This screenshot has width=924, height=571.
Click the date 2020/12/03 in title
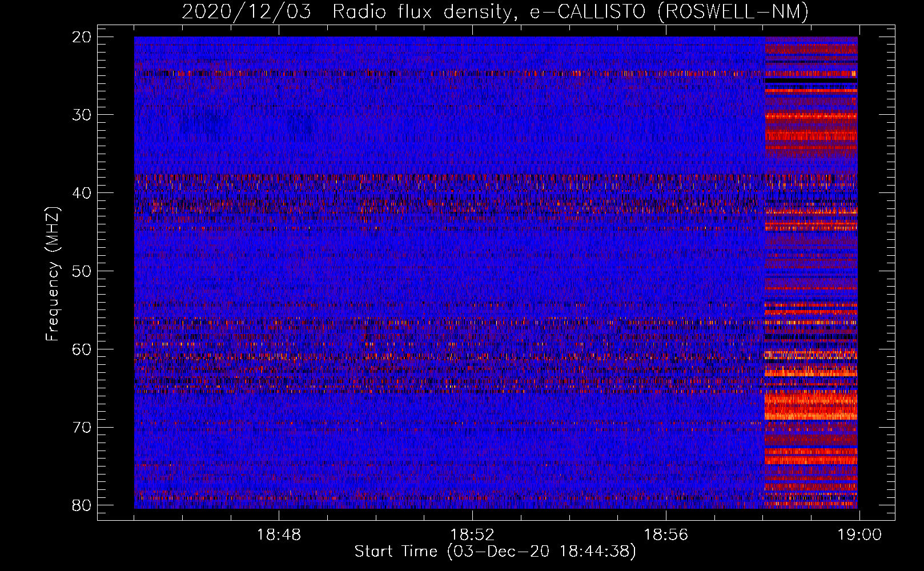246,11
